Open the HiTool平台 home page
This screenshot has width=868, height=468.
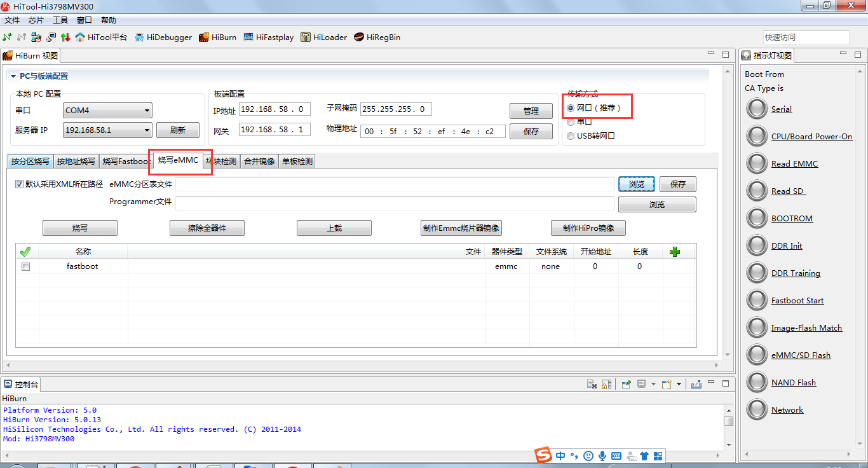click(x=101, y=37)
